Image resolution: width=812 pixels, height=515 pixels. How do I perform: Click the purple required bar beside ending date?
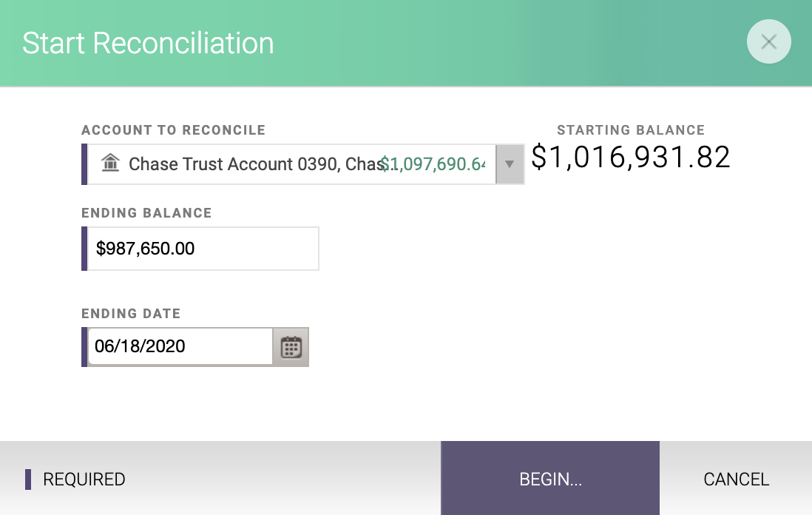coord(84,346)
